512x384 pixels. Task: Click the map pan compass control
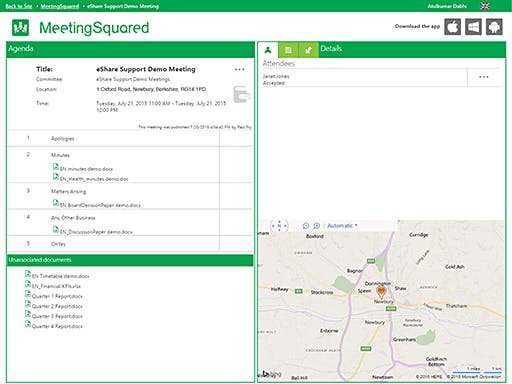point(279,226)
